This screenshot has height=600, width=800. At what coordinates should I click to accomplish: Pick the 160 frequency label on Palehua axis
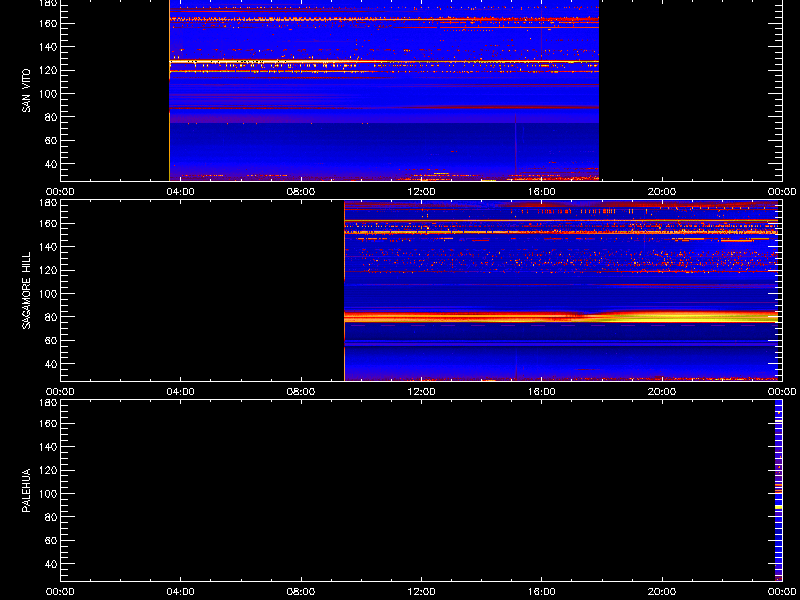coord(48,423)
